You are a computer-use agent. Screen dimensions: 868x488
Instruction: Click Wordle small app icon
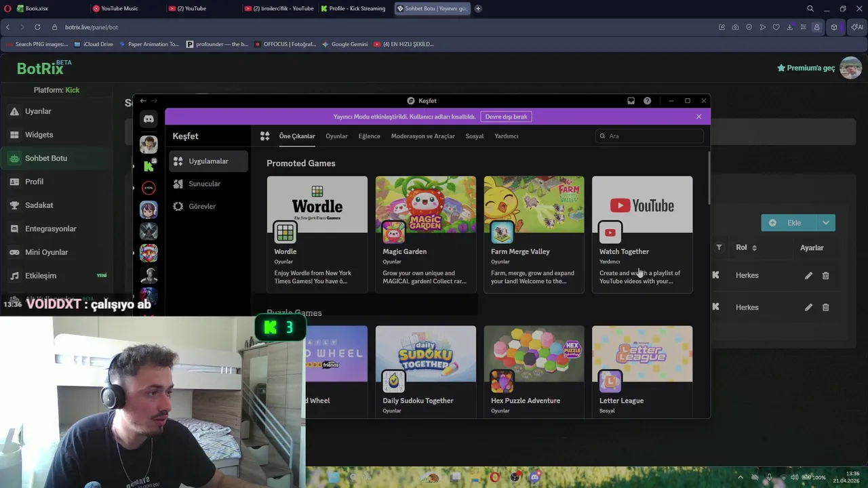tap(285, 232)
